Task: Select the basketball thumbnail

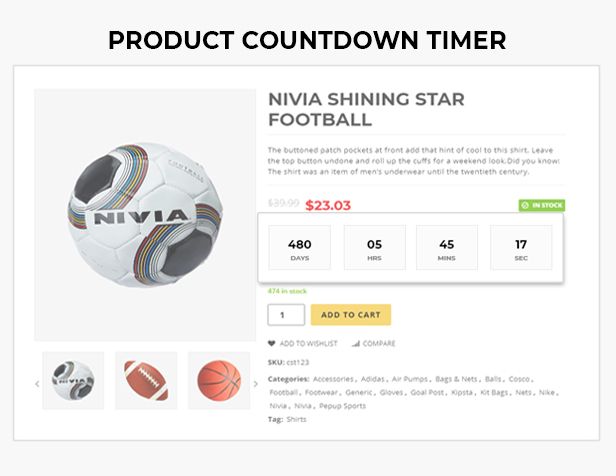Action: (x=218, y=380)
